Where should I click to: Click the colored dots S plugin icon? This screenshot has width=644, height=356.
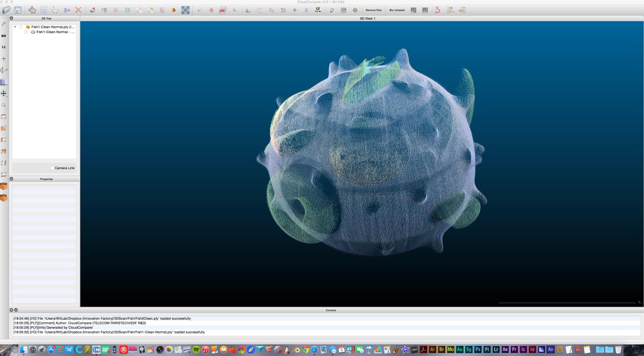click(x=450, y=10)
